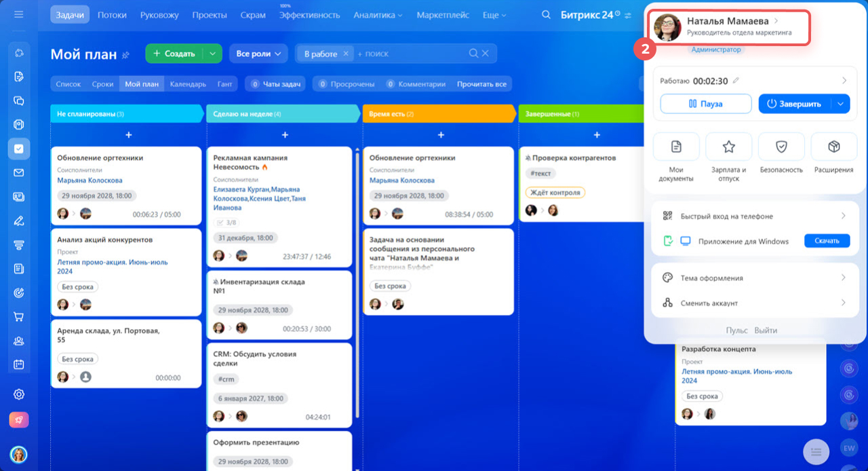Expand the Аналитика menu

(378, 15)
